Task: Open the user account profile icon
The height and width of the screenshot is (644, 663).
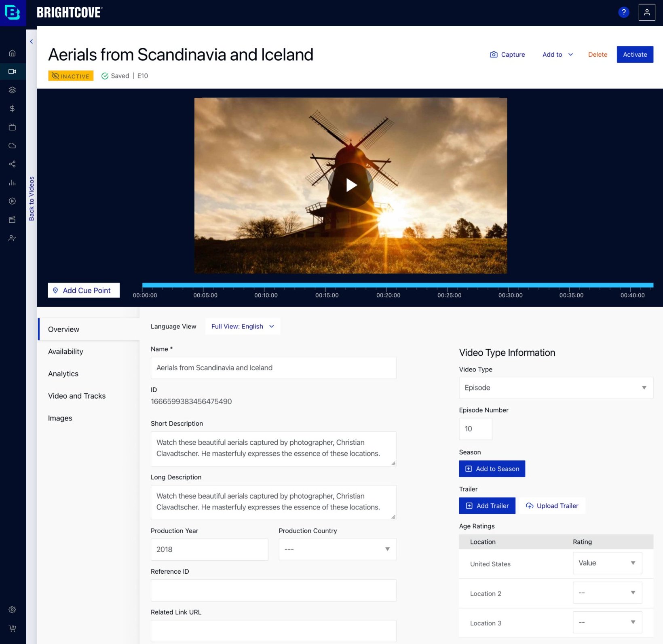Action: (x=647, y=13)
